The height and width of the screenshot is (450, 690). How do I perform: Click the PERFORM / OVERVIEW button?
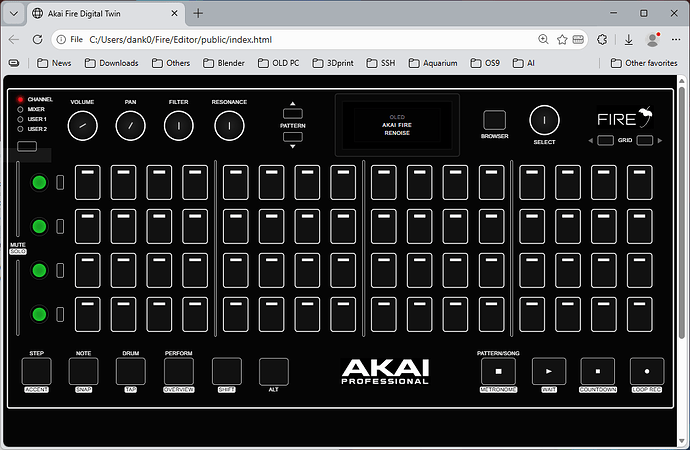point(179,371)
